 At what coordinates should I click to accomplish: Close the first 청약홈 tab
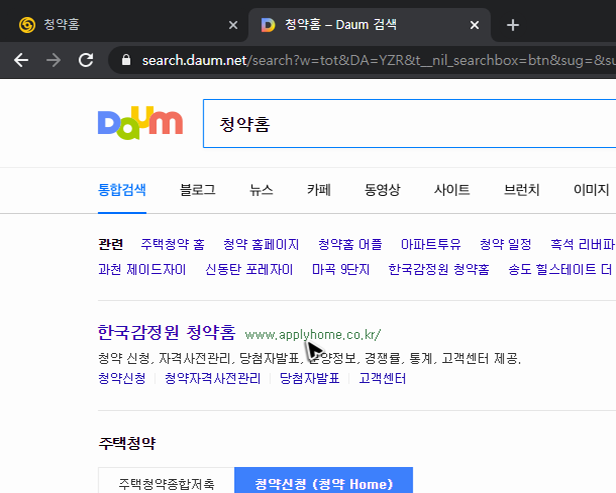233,25
